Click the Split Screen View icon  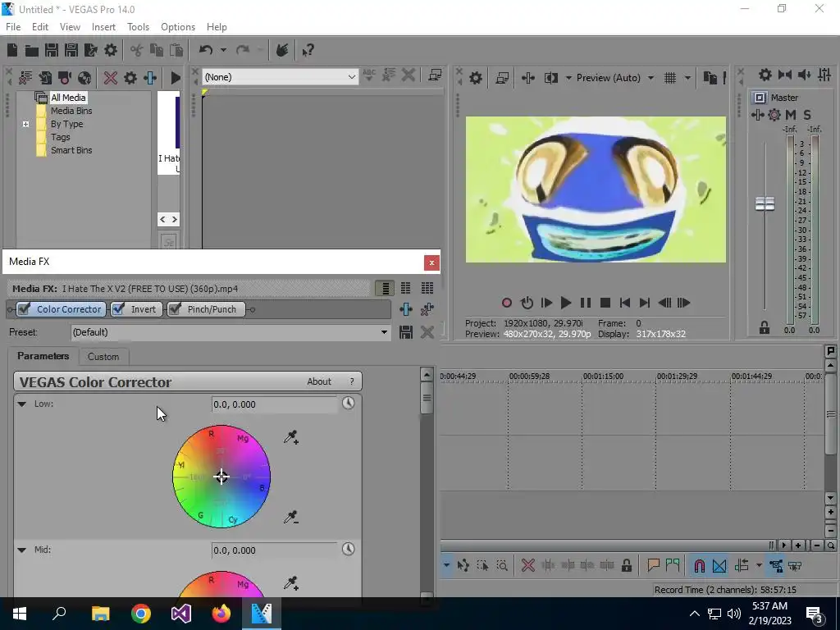click(x=551, y=78)
